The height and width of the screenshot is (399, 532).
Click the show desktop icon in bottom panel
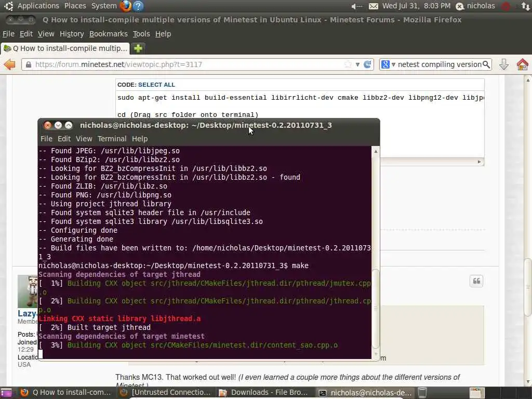point(6,393)
